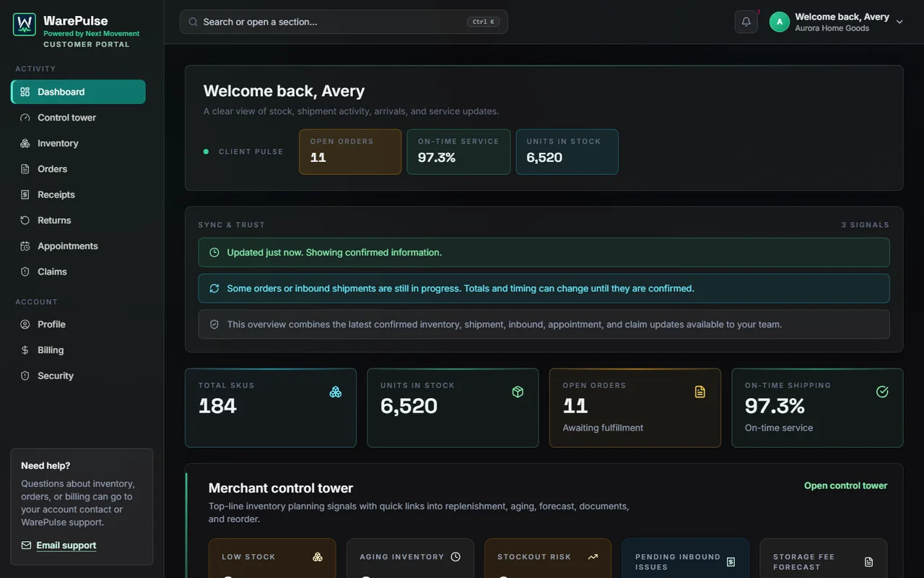Click the Open Orders pulse chip
Image resolution: width=924 pixels, height=578 pixels.
(x=350, y=152)
